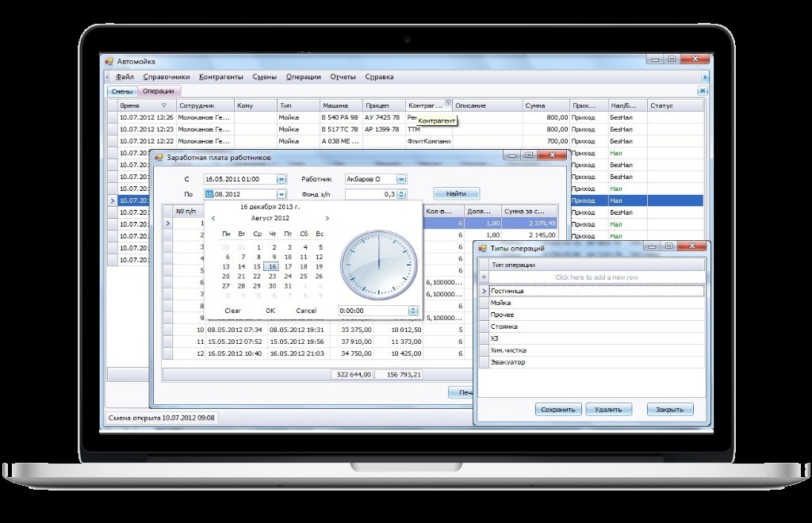The height and width of the screenshot is (523, 812).
Task: Sort by Машина column header
Action: (x=341, y=105)
